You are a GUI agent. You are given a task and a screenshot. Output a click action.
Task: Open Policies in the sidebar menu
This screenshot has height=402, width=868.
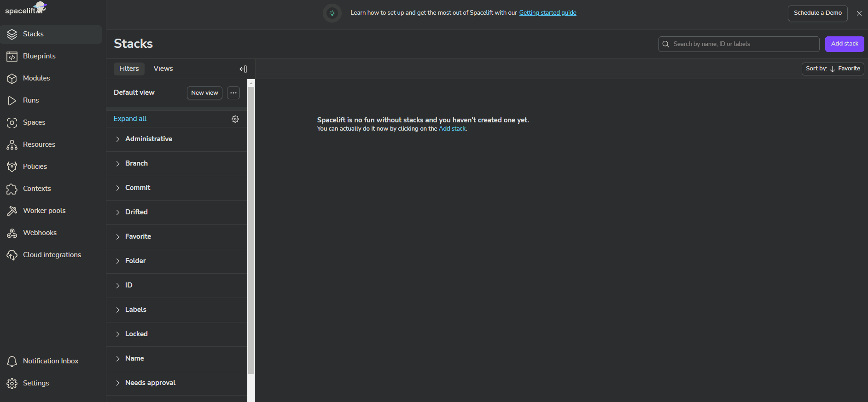click(51, 167)
